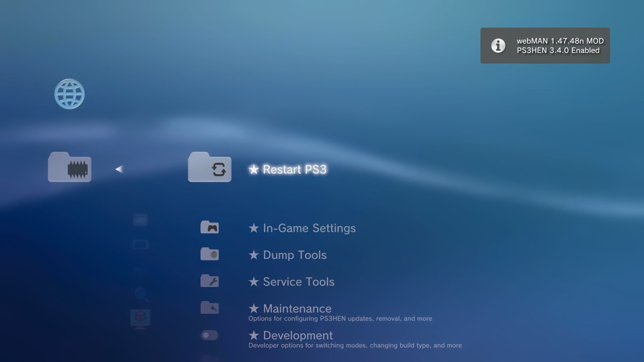Open the Maintenance text entry

[297, 309]
